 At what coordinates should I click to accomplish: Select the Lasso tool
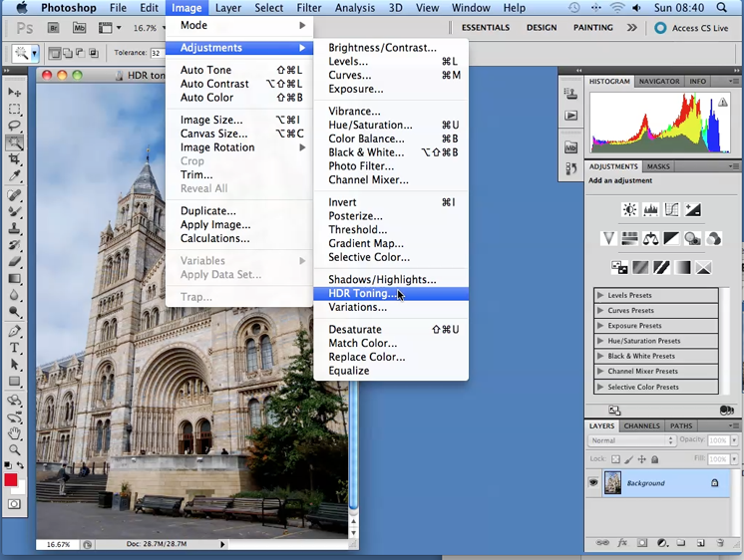[x=14, y=126]
